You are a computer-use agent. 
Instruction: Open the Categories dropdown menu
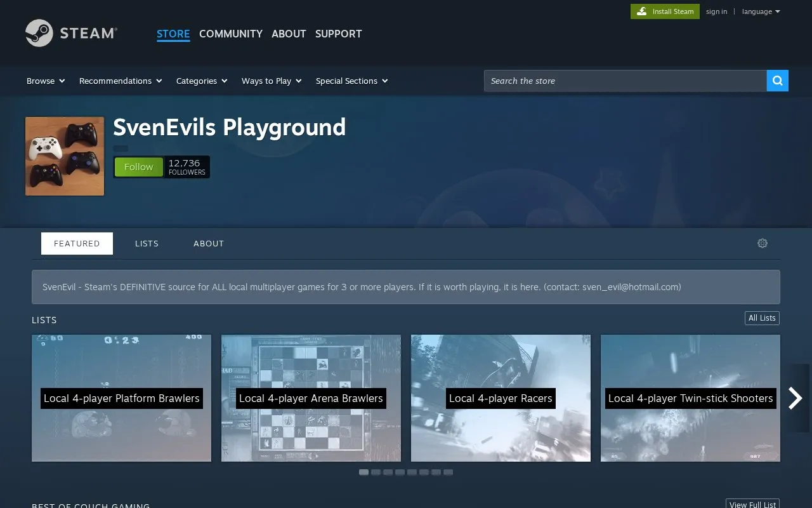pyautogui.click(x=202, y=81)
